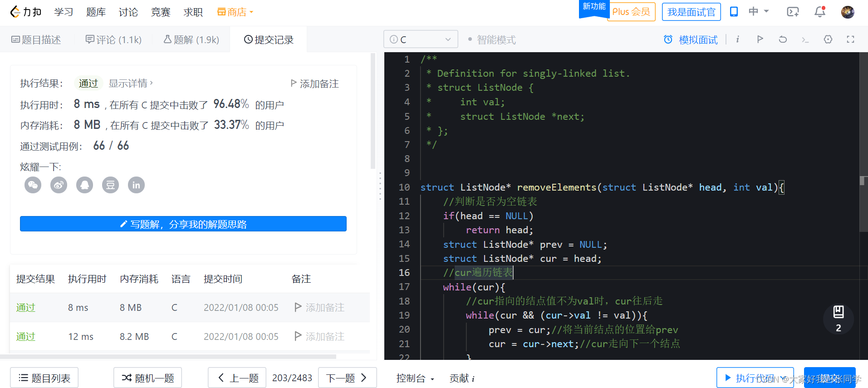868x388 pixels.
Task: Open the floating notes icon showing 2
Action: pyautogui.click(x=838, y=319)
